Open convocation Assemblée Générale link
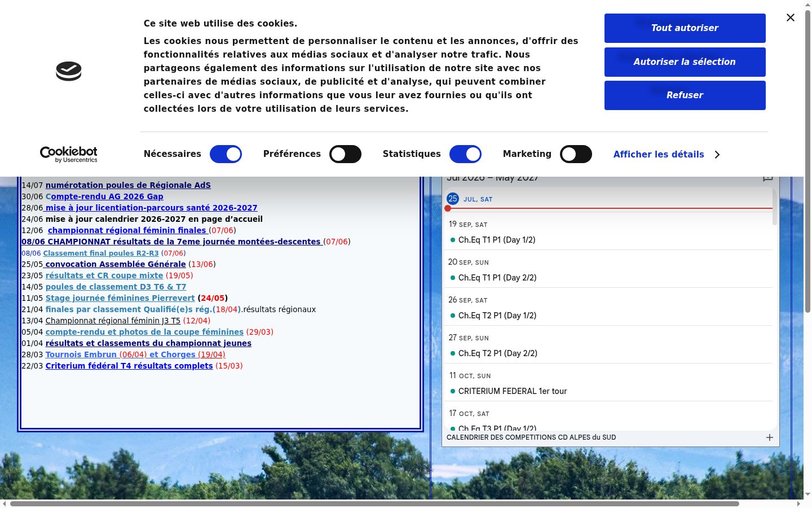The height and width of the screenshot is (508, 812). click(x=115, y=264)
